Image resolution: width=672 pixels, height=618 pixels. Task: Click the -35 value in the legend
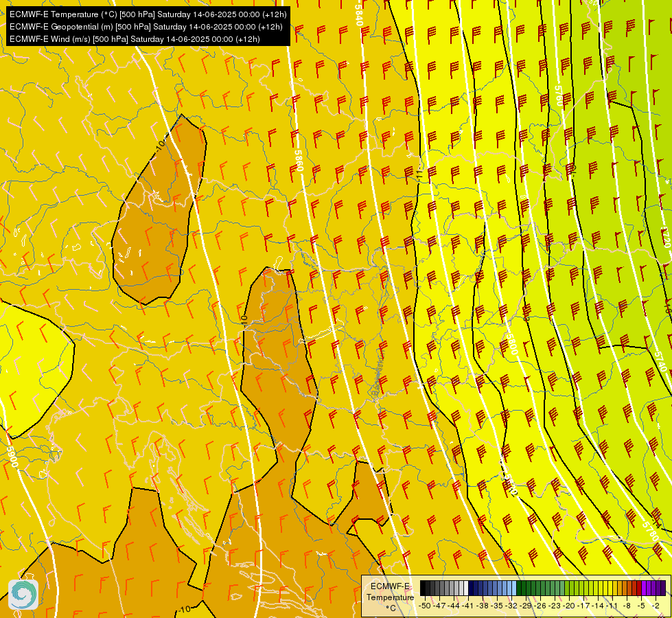point(497,606)
